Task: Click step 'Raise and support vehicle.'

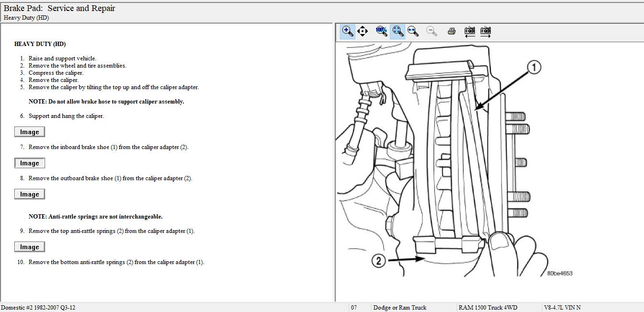Action: [62, 58]
